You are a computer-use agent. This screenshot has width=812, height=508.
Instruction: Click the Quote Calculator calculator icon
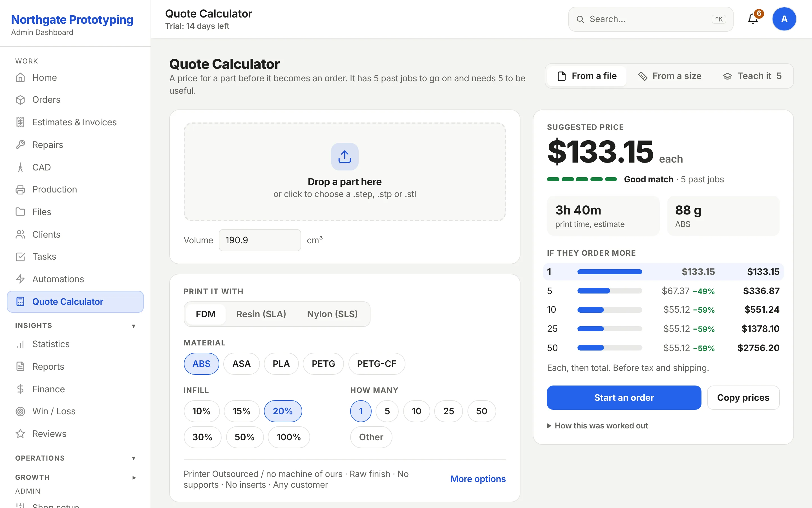tap(21, 302)
